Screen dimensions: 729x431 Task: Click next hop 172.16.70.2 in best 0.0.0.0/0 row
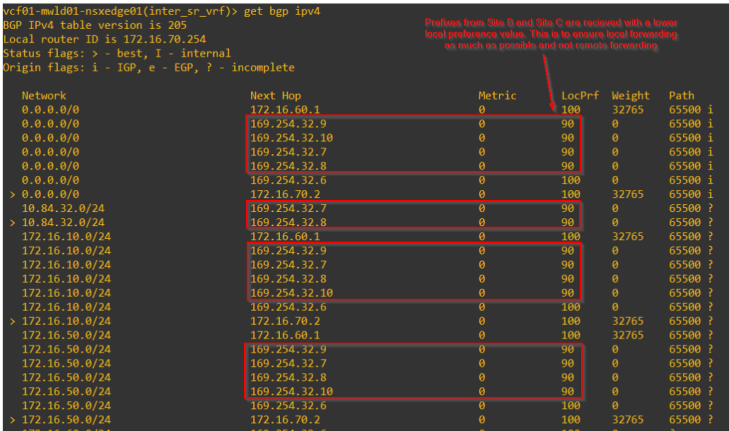click(285, 194)
